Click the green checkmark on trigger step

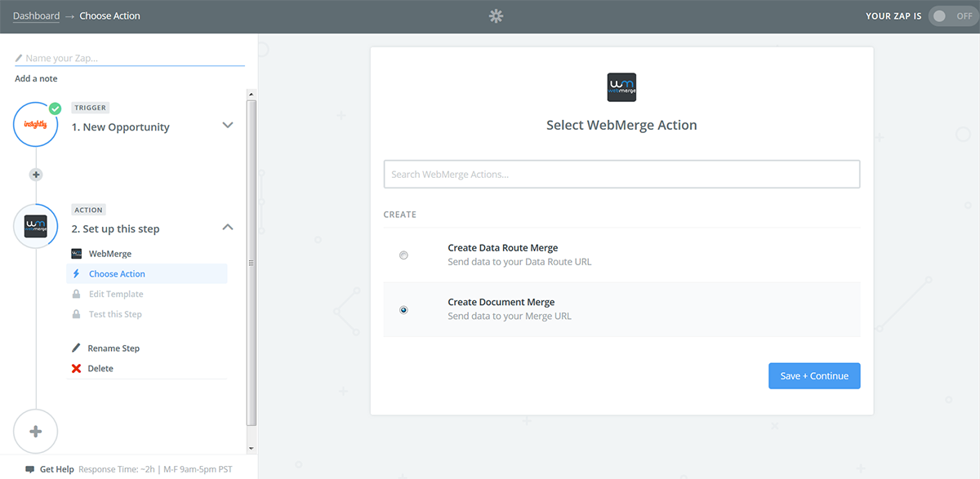click(55, 109)
